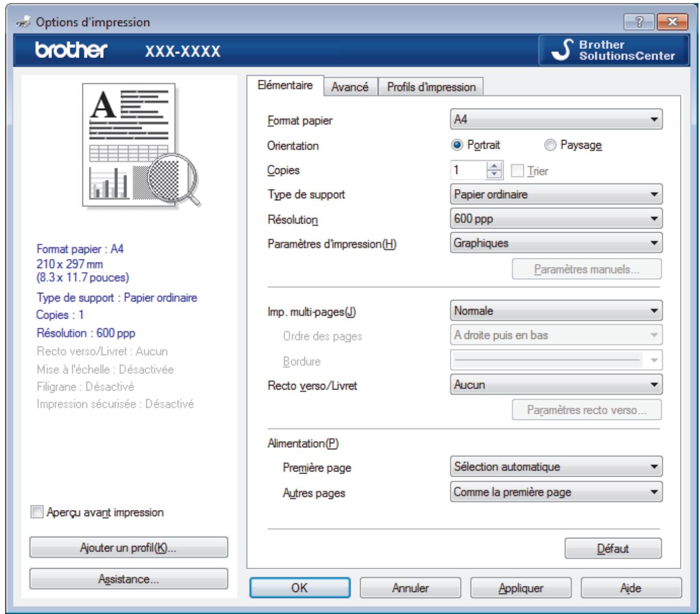Click the Copies number field
This screenshot has width=700, height=614.
pos(468,170)
